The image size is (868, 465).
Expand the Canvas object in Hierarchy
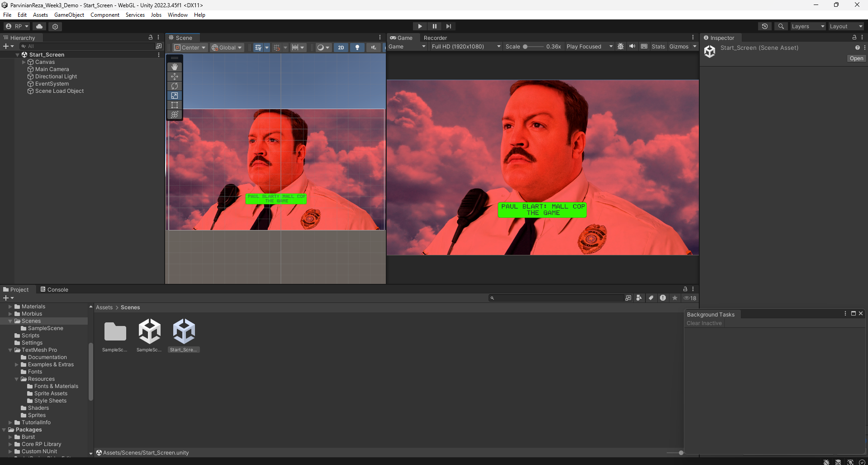click(24, 62)
